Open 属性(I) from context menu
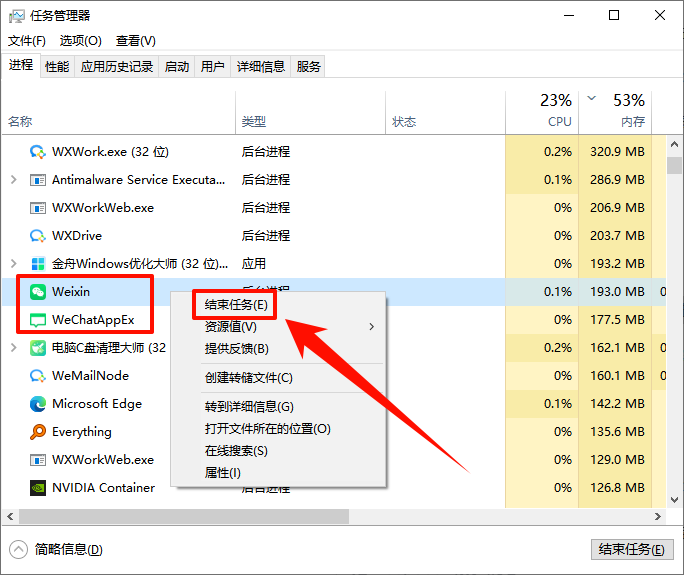Screen dimensions: 684x575 click(222, 472)
